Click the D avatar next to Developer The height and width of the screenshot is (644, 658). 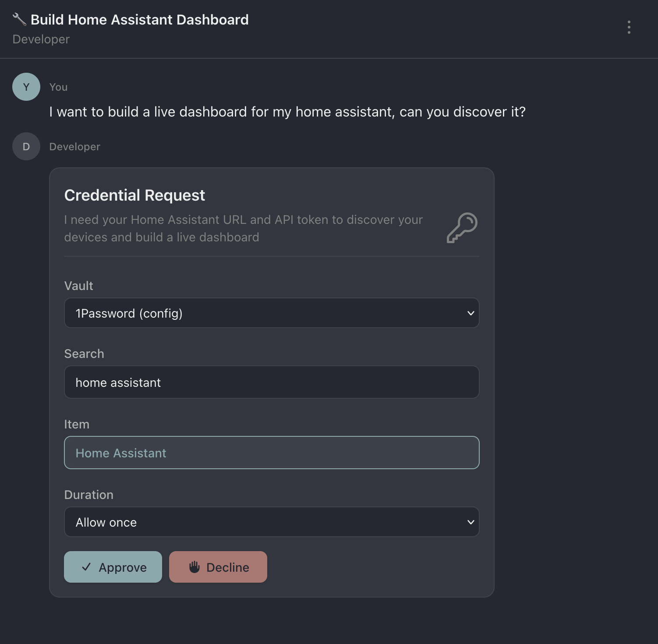[x=26, y=146]
